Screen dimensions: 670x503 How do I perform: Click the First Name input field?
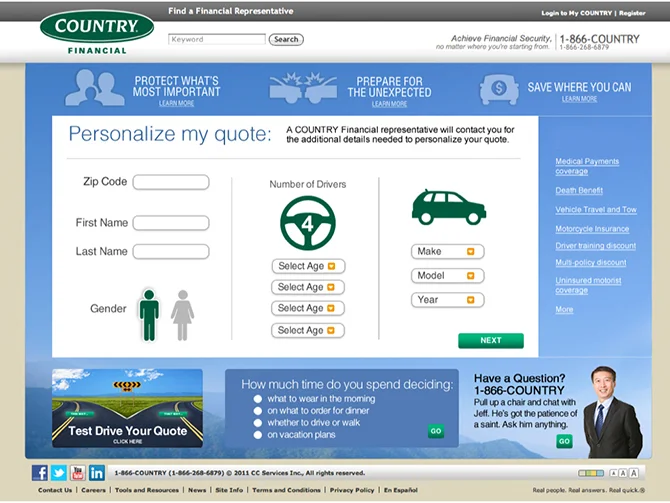point(171,223)
